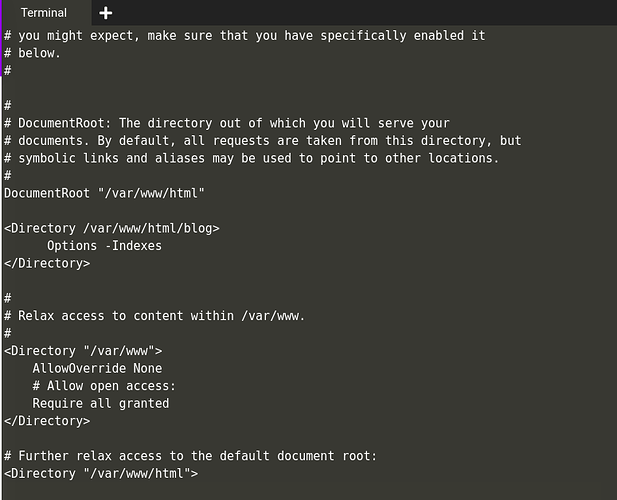Click the </Directory> tag after Require line

point(47,421)
